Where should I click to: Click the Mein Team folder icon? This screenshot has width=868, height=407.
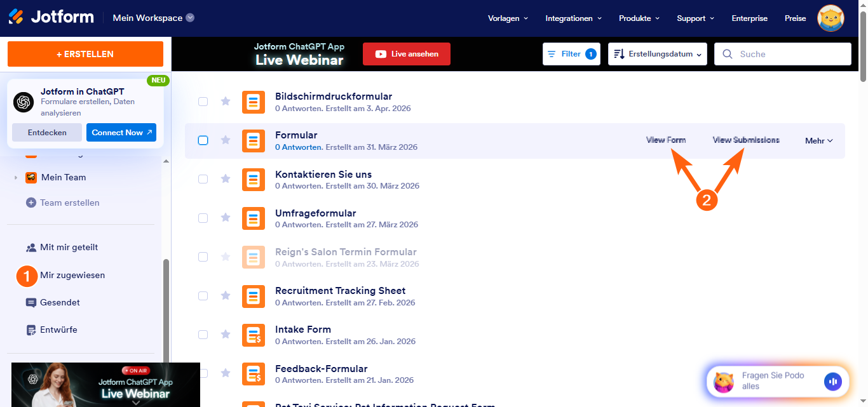click(31, 177)
